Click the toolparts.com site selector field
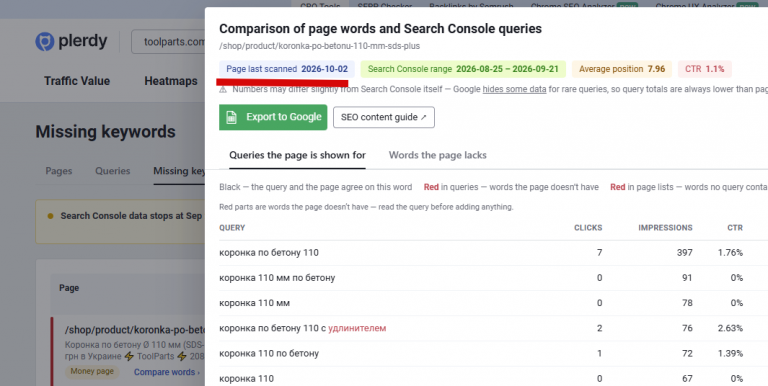The width and height of the screenshot is (768, 386). pos(168,42)
